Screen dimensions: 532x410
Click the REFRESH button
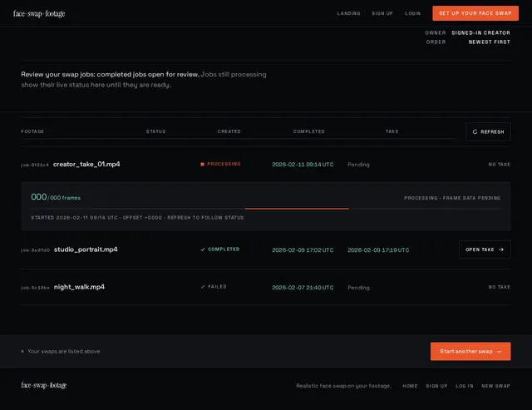click(x=488, y=131)
